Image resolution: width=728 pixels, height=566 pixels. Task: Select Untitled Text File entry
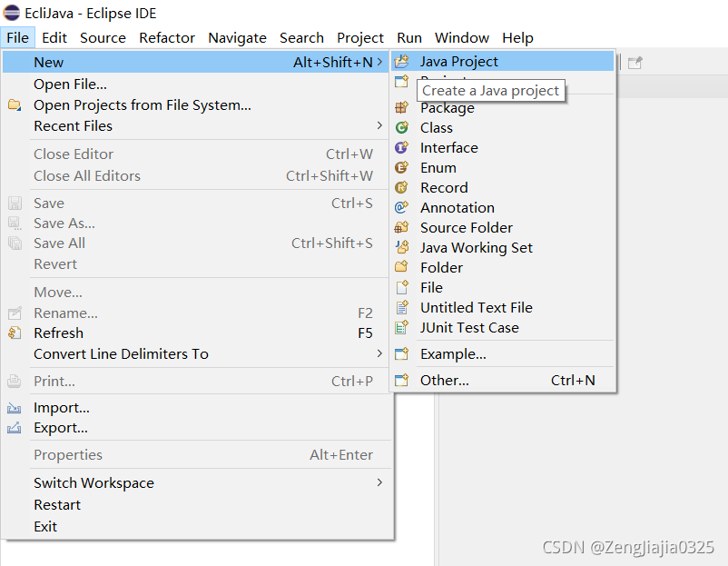coord(502,307)
